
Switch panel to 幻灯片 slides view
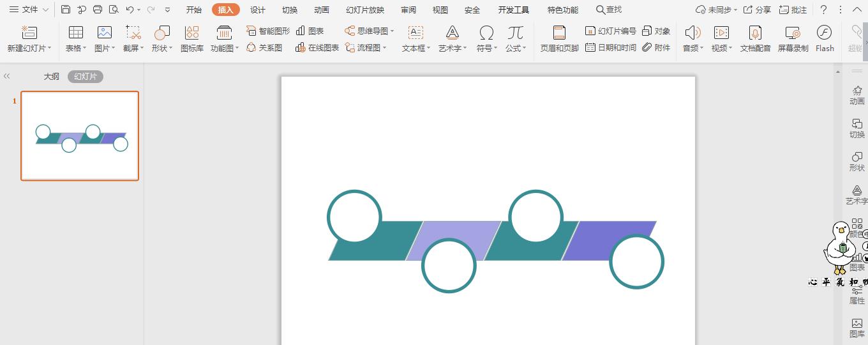point(86,76)
